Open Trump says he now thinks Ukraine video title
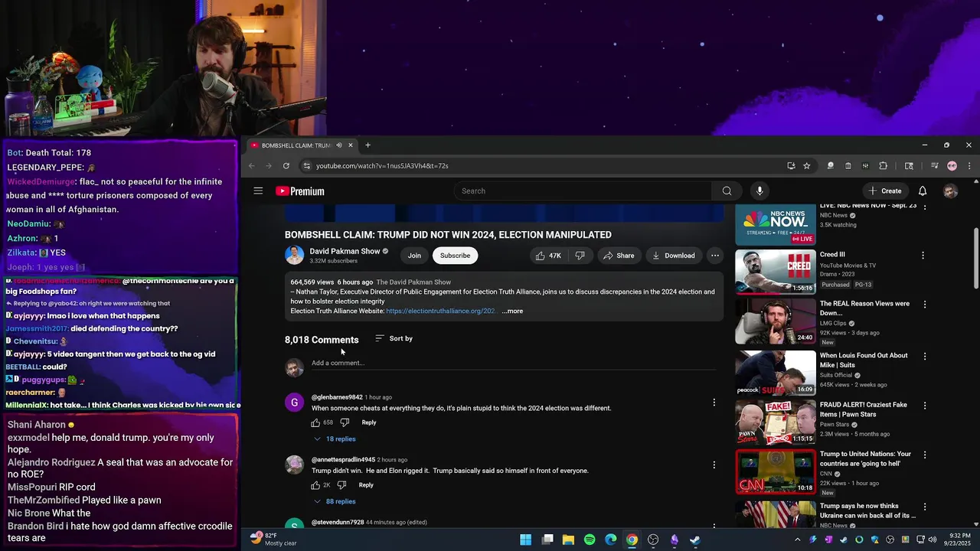The height and width of the screenshot is (551, 980). pyautogui.click(x=867, y=510)
